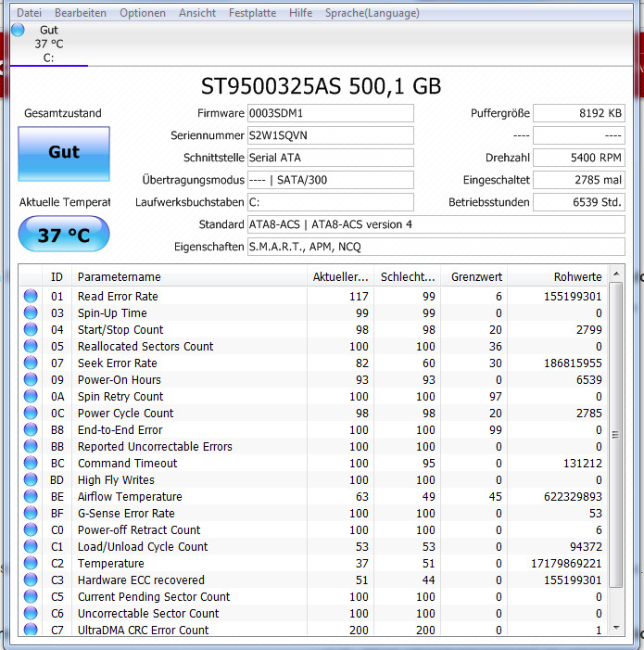Open the Sprache(Language) menu

click(372, 13)
